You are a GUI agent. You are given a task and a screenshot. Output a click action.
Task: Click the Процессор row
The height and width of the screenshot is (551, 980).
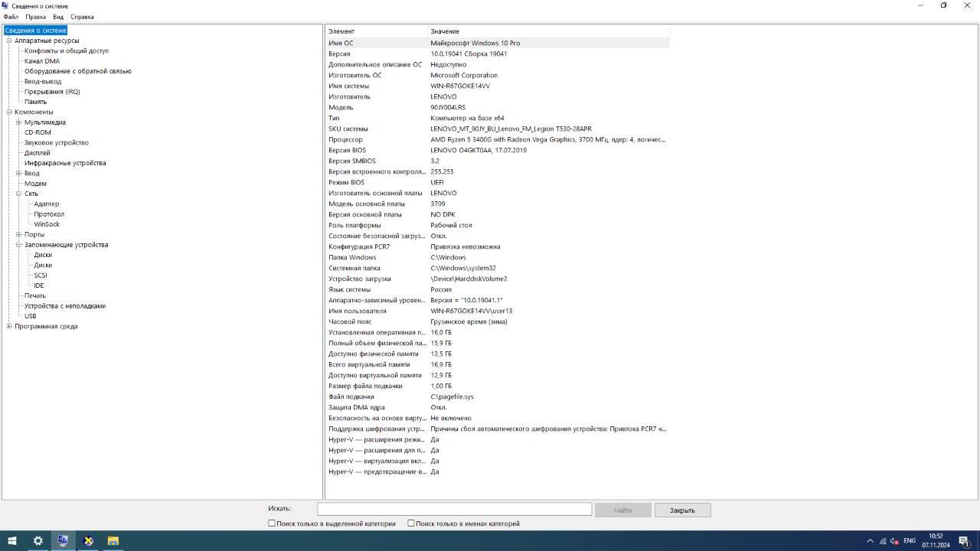pyautogui.click(x=498, y=139)
